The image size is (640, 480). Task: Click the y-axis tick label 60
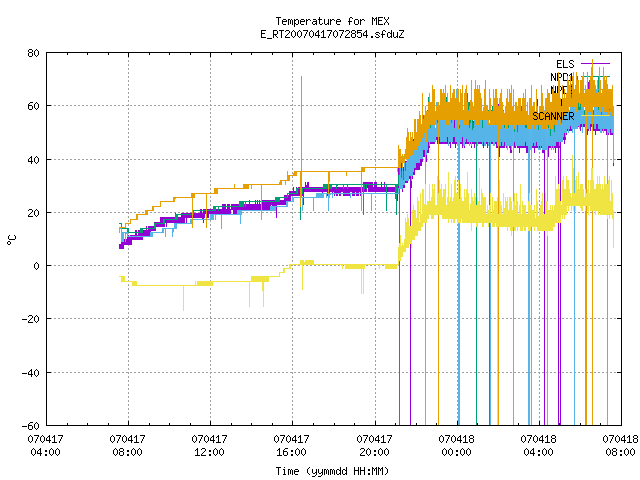[33, 106]
